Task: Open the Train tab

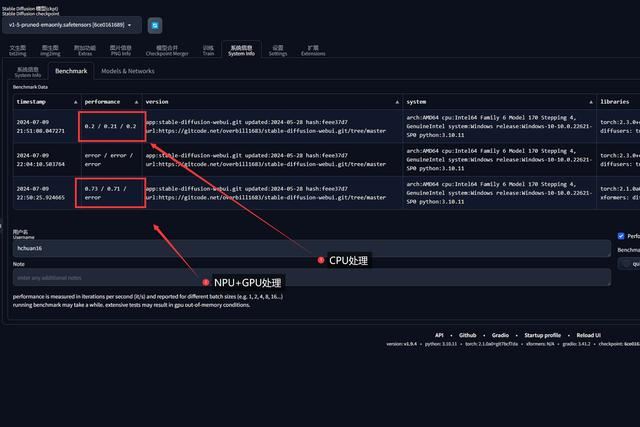Action: (x=208, y=50)
